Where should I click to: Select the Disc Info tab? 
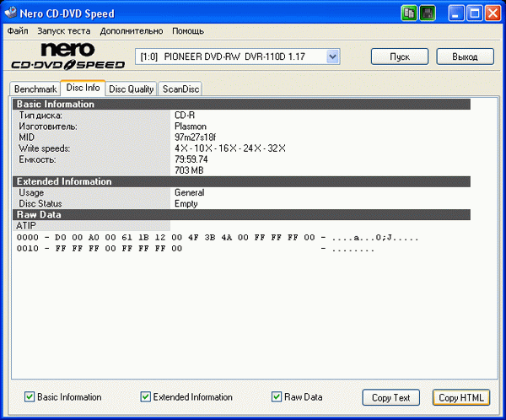pos(83,88)
